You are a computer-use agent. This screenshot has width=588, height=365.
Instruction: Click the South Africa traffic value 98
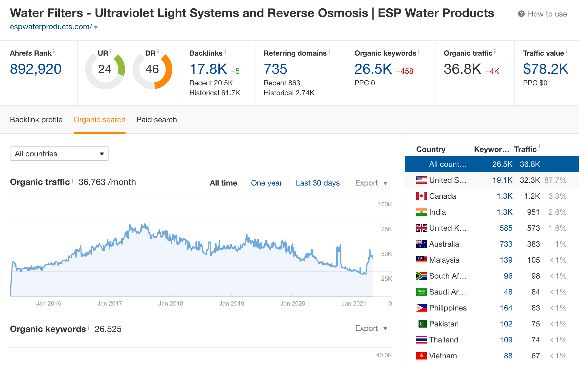[535, 276]
